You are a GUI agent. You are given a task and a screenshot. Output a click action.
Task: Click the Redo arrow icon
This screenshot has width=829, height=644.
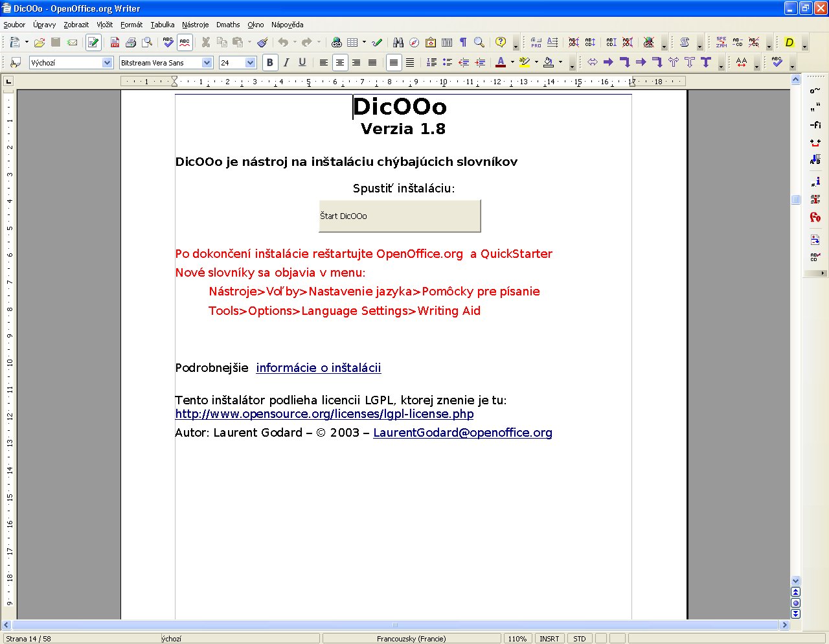point(307,42)
